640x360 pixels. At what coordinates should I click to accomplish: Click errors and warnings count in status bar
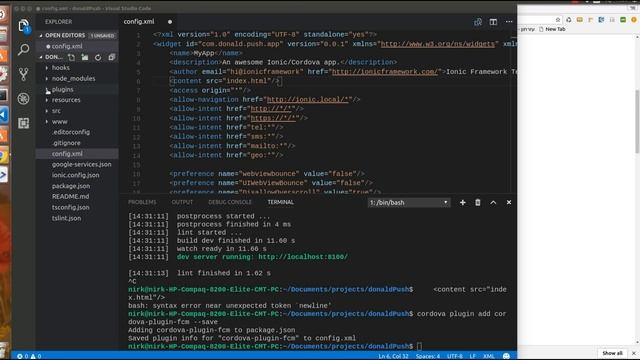pos(29,356)
